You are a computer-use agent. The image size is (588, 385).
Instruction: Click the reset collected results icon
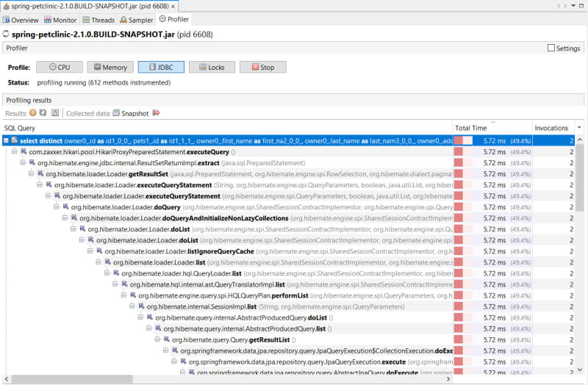(x=55, y=113)
